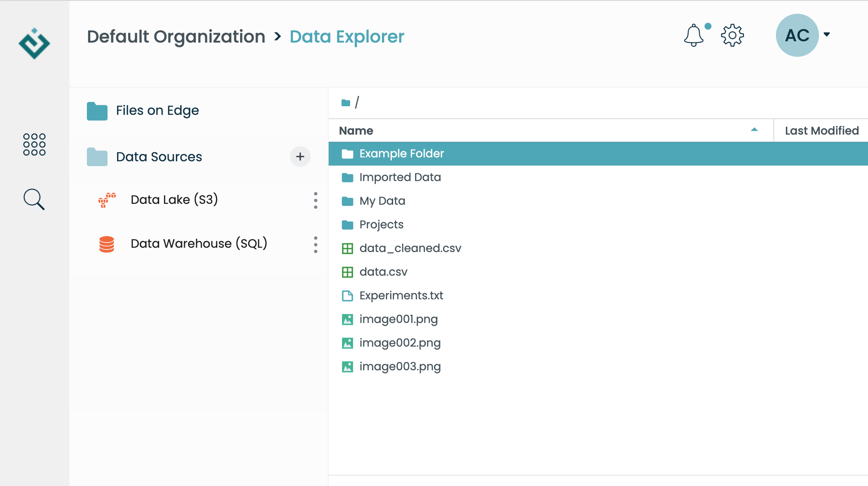Click the notification bell icon
Viewport: 868px width, 486px height.
(x=693, y=34)
